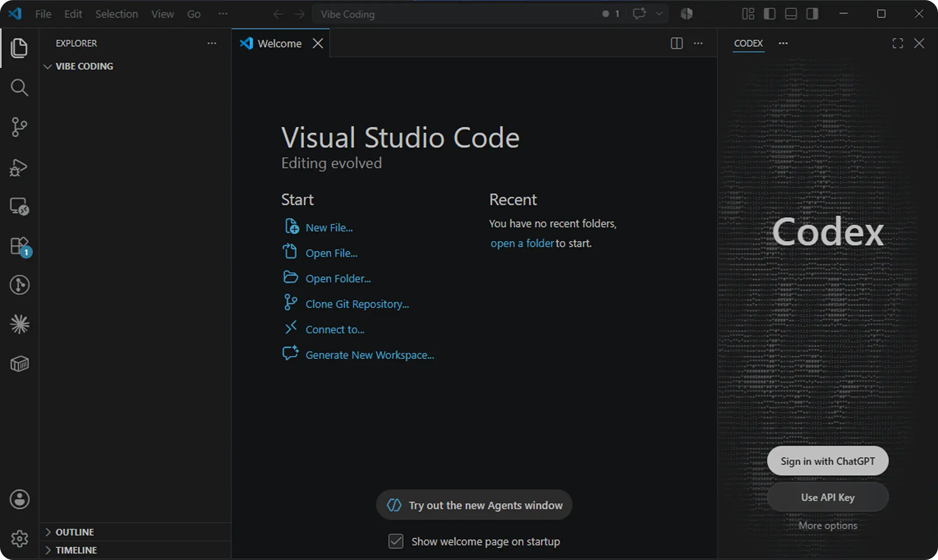
Task: Click Try out the new Agents window
Action: pos(474,505)
